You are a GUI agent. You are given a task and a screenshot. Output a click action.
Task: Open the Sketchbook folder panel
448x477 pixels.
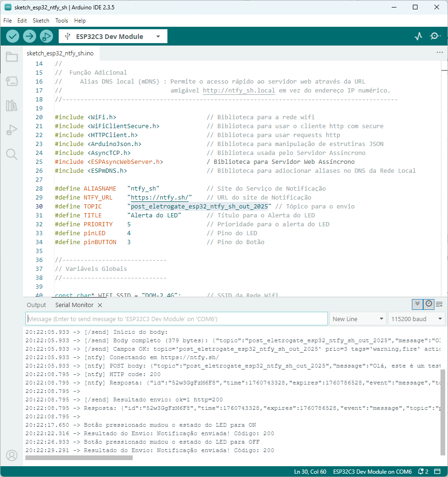12,57
